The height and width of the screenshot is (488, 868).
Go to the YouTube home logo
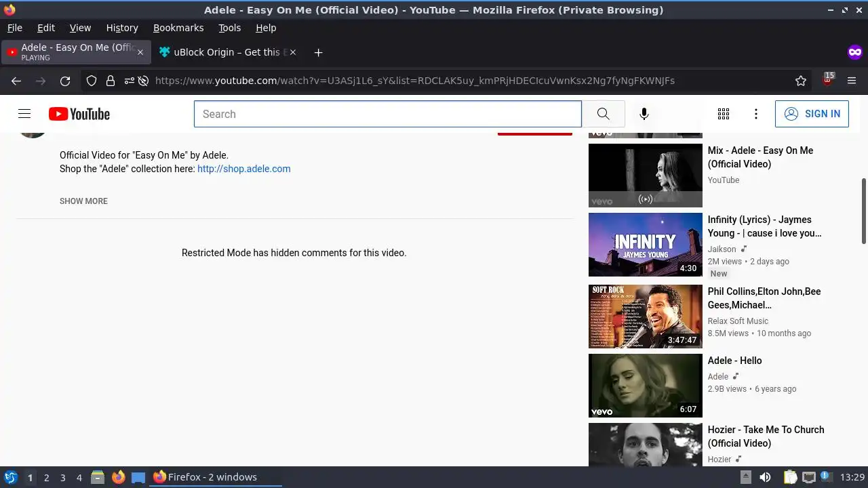[79, 114]
